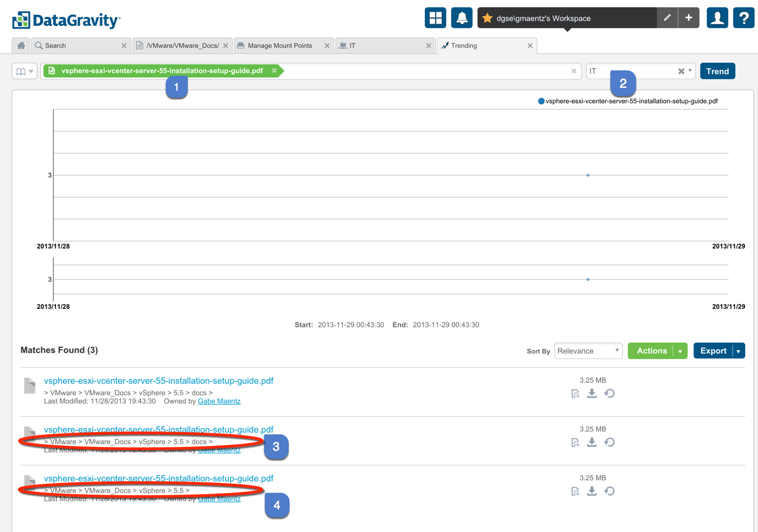Screen dimensions: 758x532
Task: Restore the second matched pdf result
Action: click(609, 443)
